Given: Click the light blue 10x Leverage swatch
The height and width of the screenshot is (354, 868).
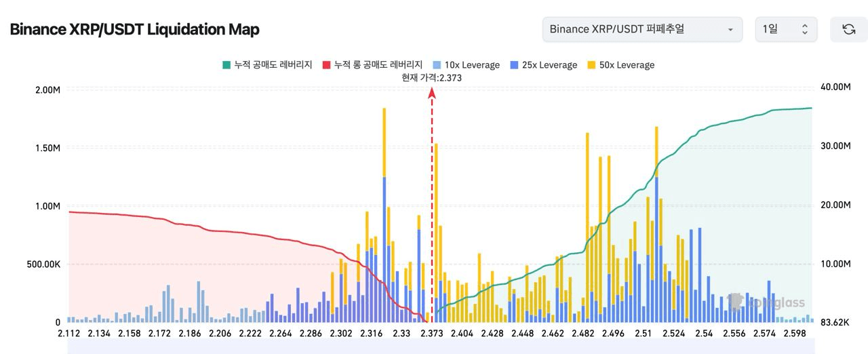Looking at the screenshot, I should click(437, 65).
